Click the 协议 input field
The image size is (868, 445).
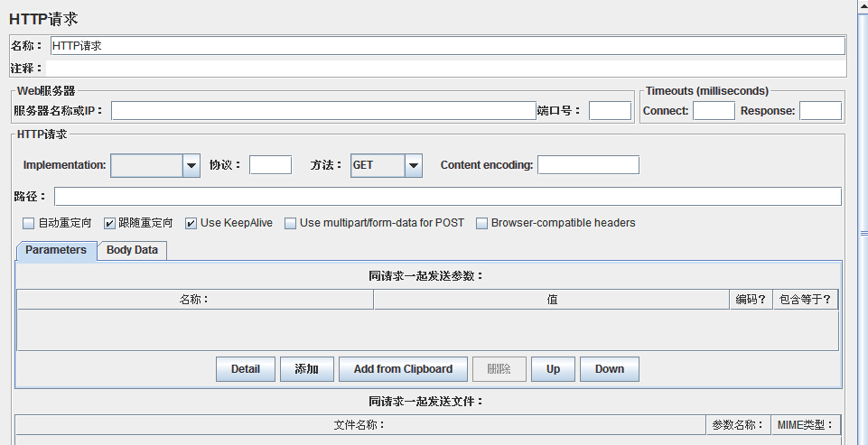270,165
